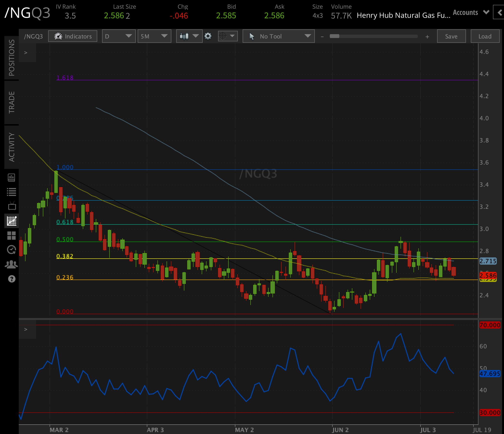504x434 pixels.
Task: Click the history clock sidebar icon
Action: 11,249
